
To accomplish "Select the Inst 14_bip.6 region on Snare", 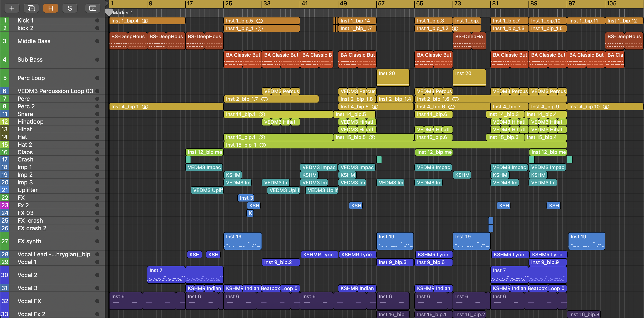I will [433, 114].
